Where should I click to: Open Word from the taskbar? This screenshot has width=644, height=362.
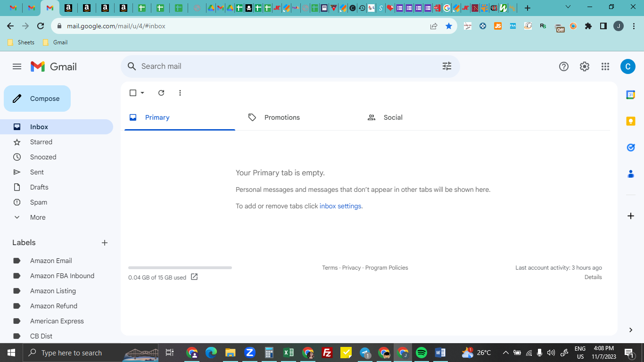(x=440, y=353)
